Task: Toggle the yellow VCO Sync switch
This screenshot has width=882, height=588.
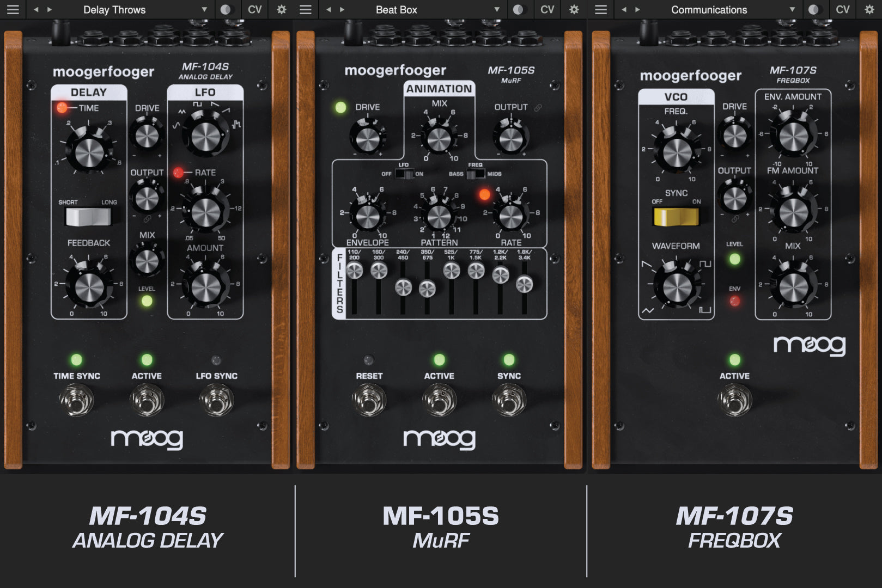Action: pyautogui.click(x=676, y=216)
